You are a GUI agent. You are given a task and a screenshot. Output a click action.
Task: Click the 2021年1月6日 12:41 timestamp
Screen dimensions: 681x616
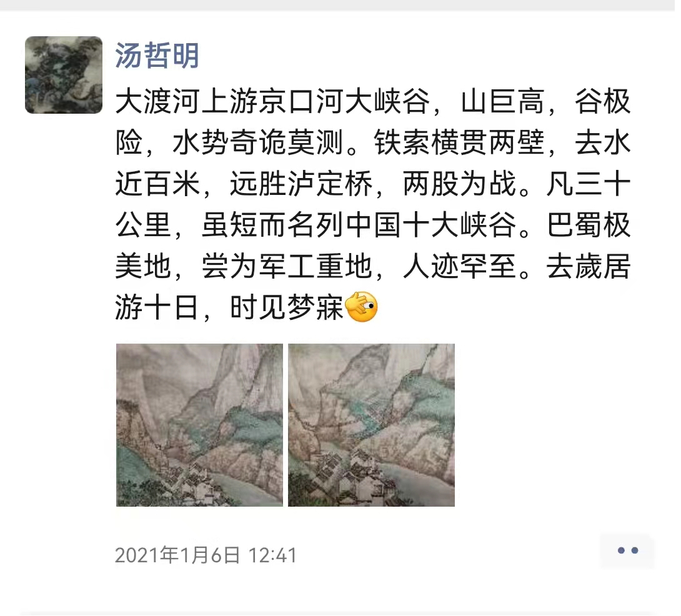coord(206,555)
